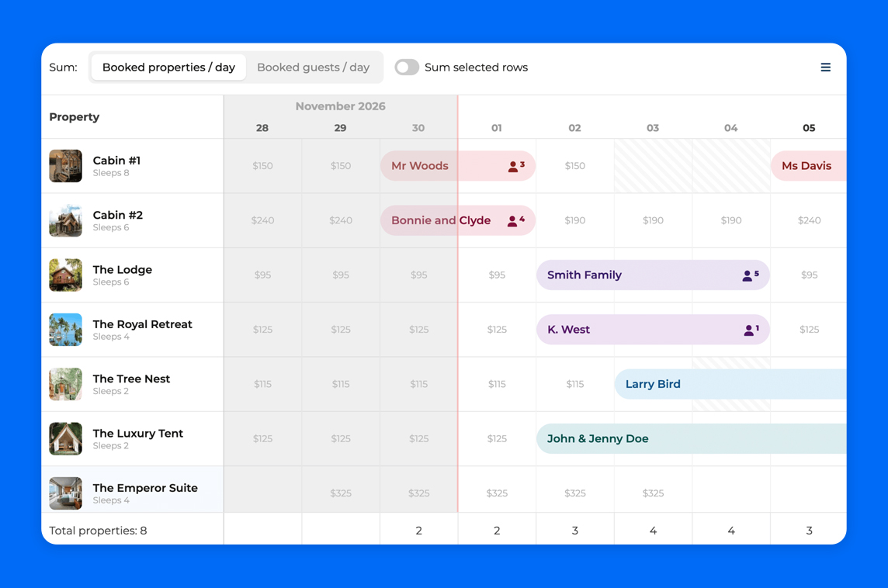The height and width of the screenshot is (588, 888).
Task: Open the Ms Davis booking
Action: pos(807,166)
